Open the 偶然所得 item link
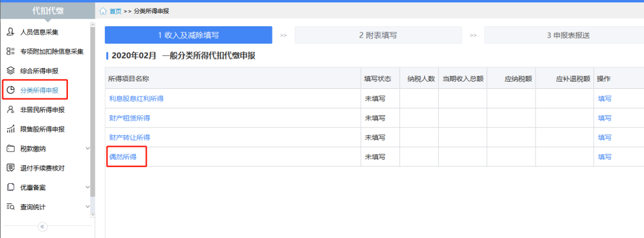Image resolution: width=644 pixels, height=238 pixels. (x=122, y=157)
